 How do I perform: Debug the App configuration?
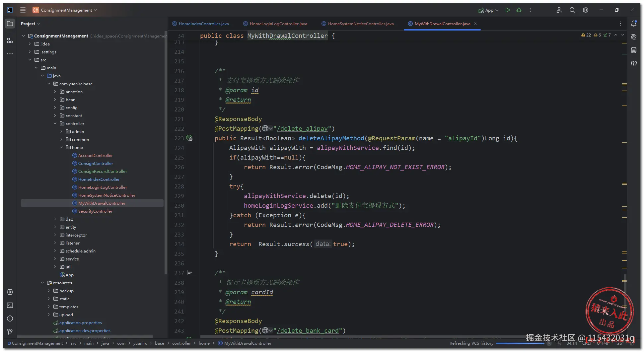tap(519, 10)
